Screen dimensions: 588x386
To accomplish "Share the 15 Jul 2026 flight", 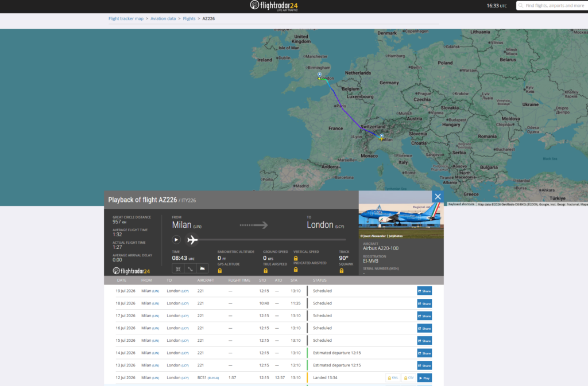I will [424, 340].
